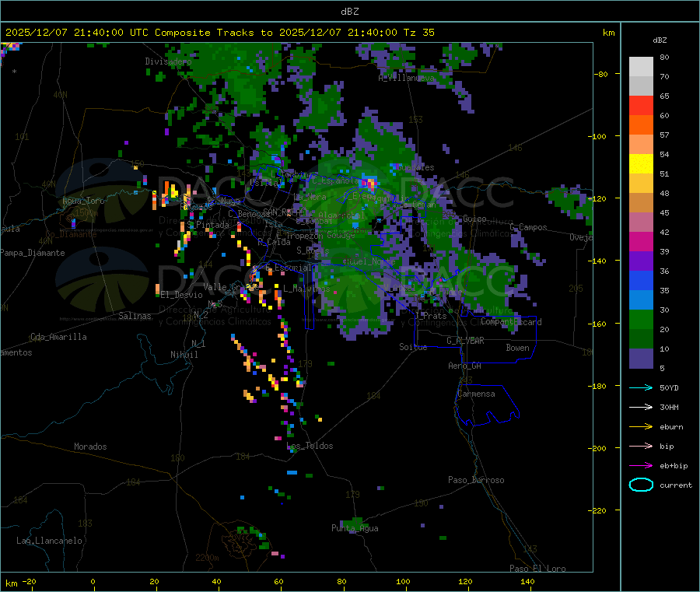The width and height of the screenshot is (700, 592).
Task: Click the 'Nihuil' map label
Action: 184,355
